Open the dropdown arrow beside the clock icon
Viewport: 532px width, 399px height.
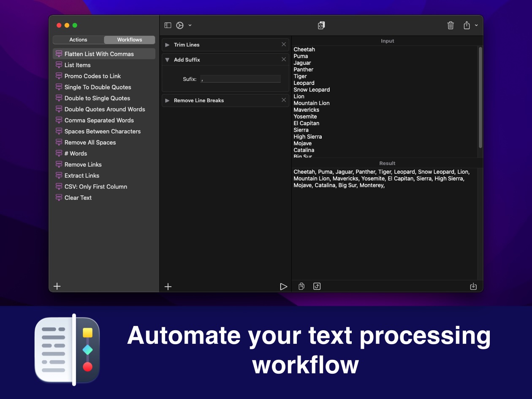[x=190, y=25]
